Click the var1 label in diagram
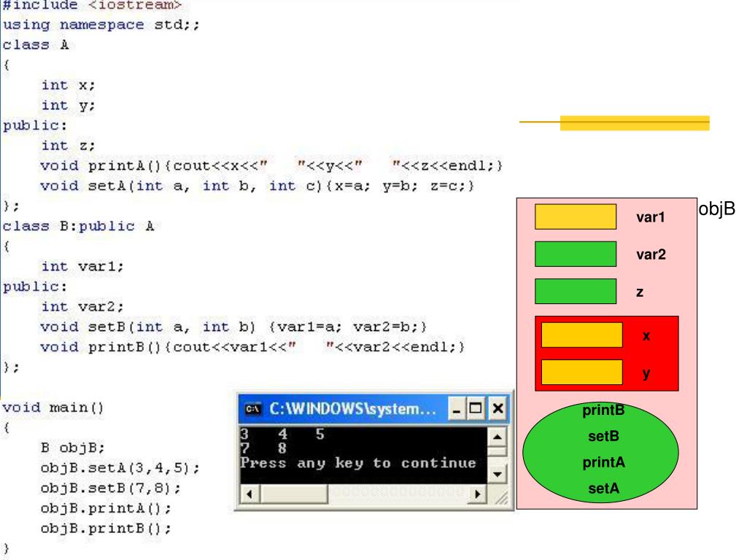 click(650, 217)
